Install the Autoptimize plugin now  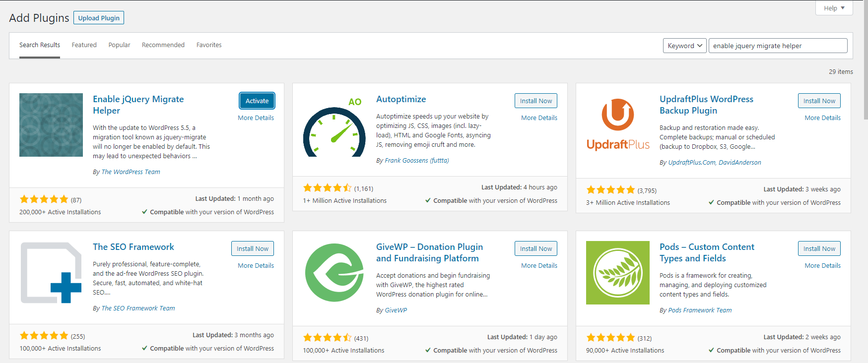click(535, 101)
